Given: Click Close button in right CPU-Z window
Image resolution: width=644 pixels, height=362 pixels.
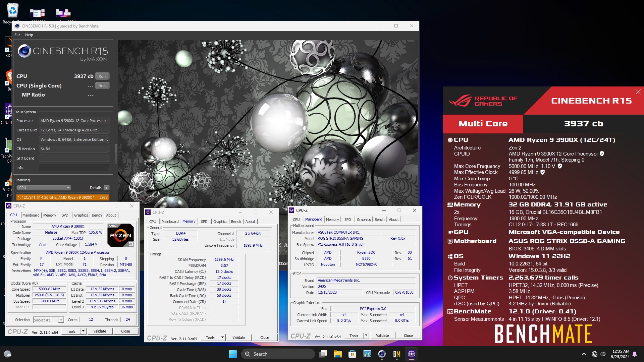Looking at the screenshot, I should click(408, 336).
